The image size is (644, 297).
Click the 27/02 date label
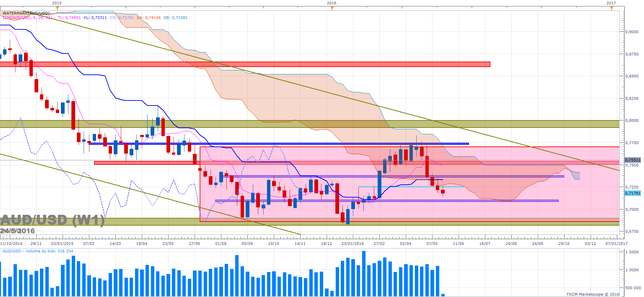click(x=379, y=244)
